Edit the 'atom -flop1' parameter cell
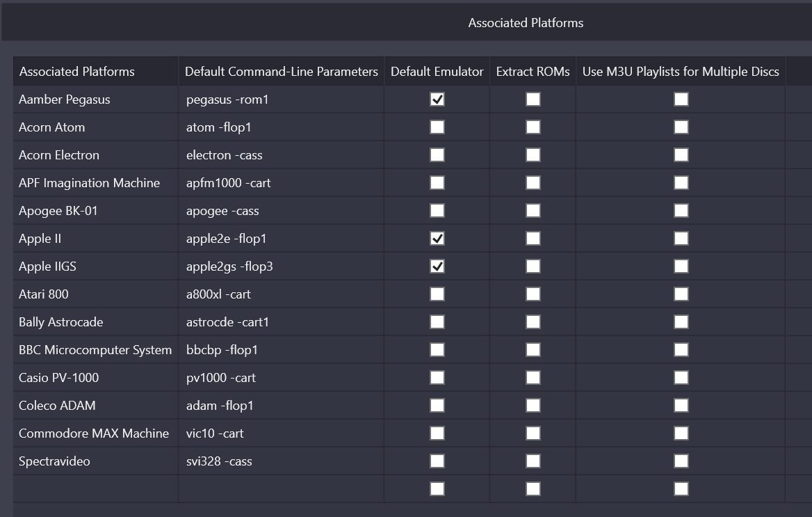 click(x=281, y=127)
